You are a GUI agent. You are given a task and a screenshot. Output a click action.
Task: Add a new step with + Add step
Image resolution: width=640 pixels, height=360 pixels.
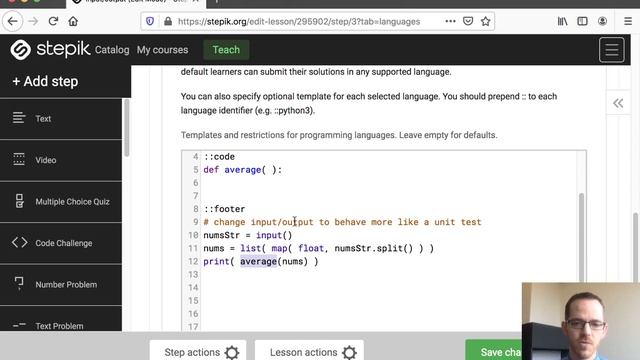[45, 81]
